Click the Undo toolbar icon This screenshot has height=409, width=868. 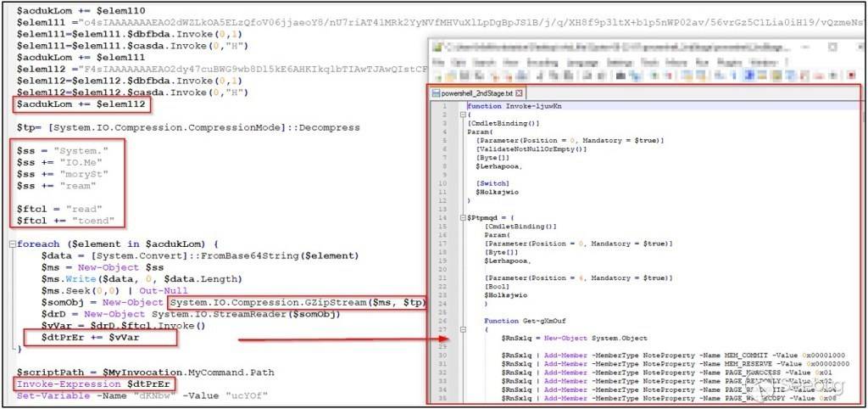point(587,76)
